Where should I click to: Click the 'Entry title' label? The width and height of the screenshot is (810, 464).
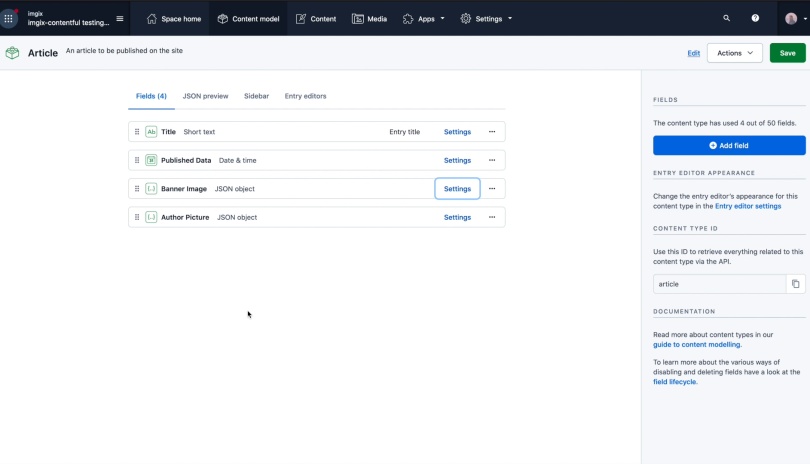pyautogui.click(x=404, y=132)
